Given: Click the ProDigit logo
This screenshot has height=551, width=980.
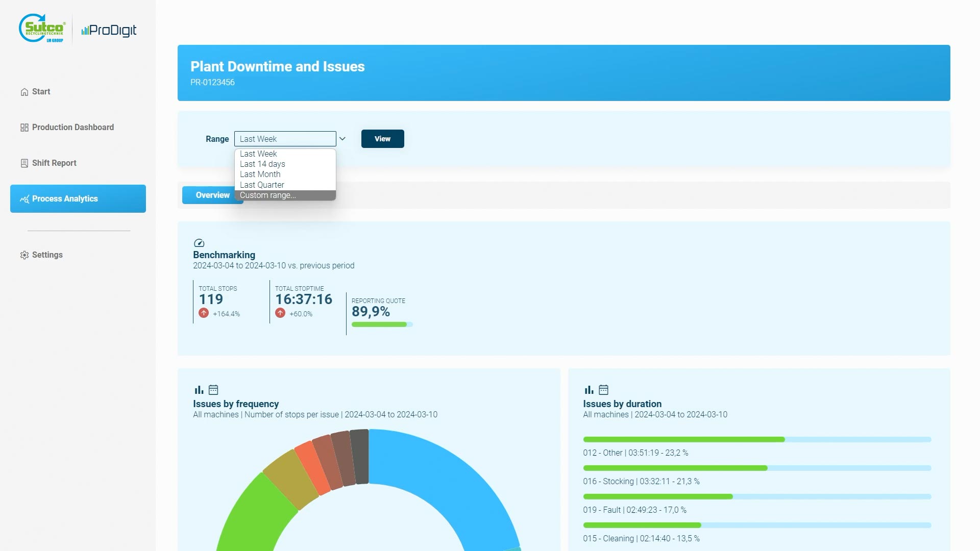Looking at the screenshot, I should tap(109, 31).
